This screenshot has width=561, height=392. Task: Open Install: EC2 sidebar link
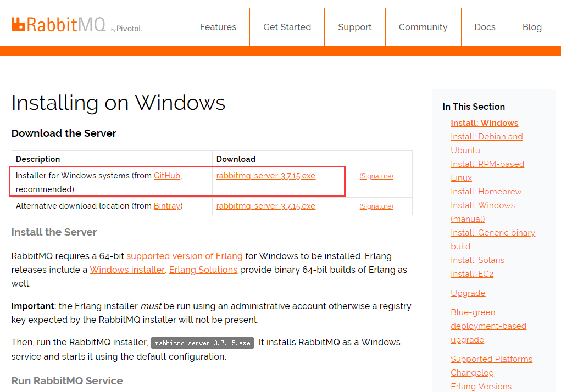point(472,274)
